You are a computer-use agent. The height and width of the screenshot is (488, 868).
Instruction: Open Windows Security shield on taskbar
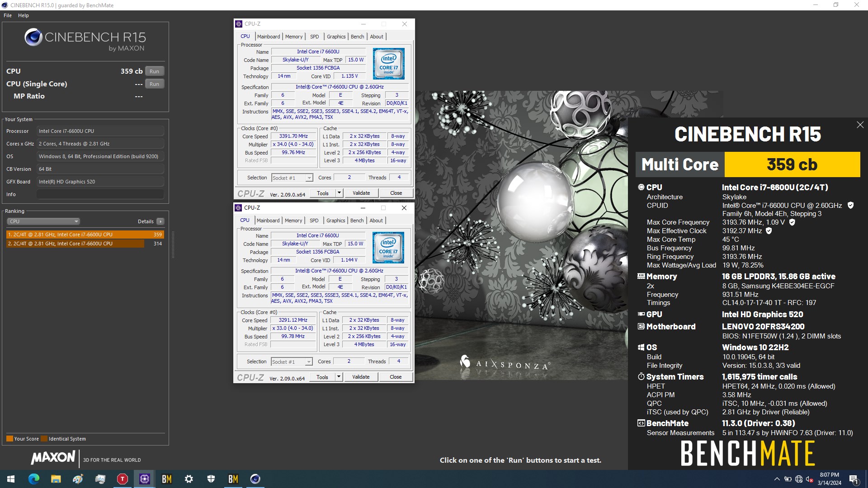pyautogui.click(x=211, y=479)
